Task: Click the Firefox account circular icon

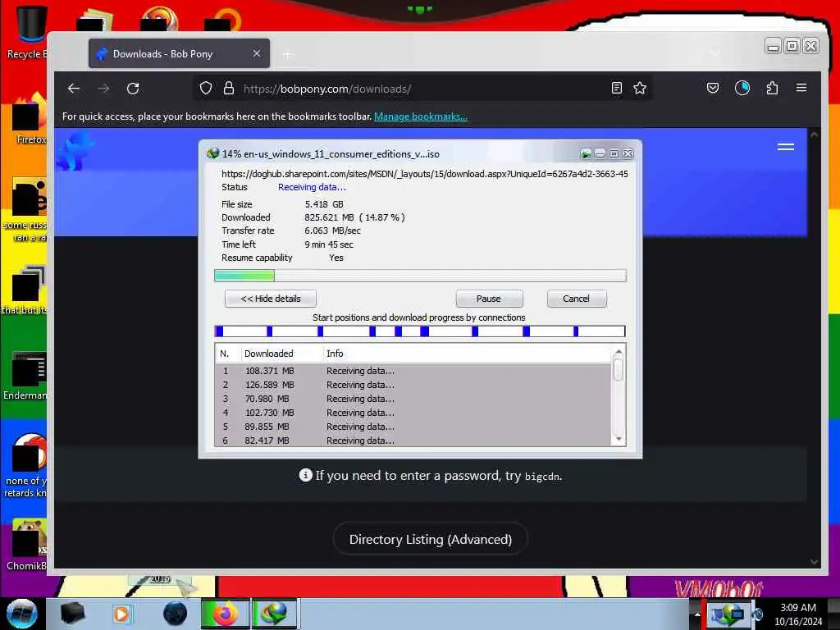Action: [x=742, y=89]
